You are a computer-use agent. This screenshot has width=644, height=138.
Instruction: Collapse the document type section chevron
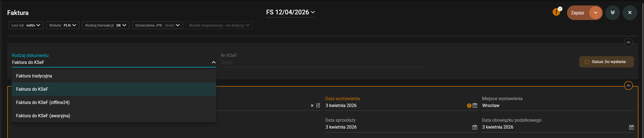[x=628, y=42]
